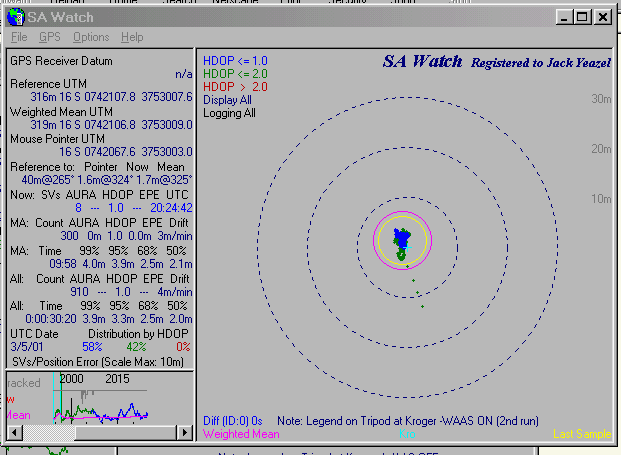The width and height of the screenshot is (621, 455).
Task: Open the GPS menu
Action: pyautogui.click(x=50, y=37)
